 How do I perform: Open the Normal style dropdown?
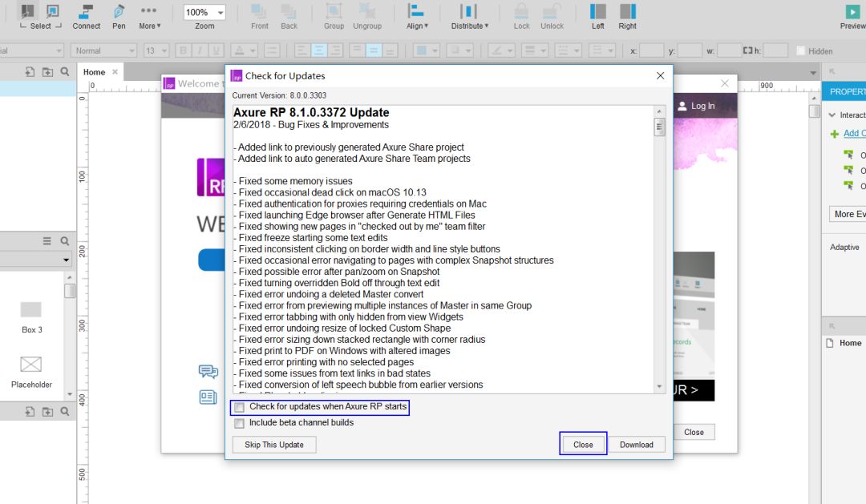click(104, 50)
